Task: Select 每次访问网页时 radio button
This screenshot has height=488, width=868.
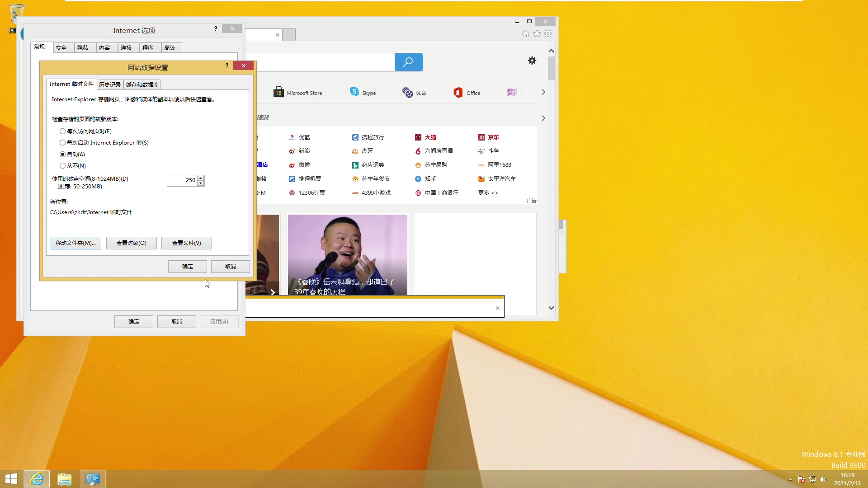Action: point(62,131)
